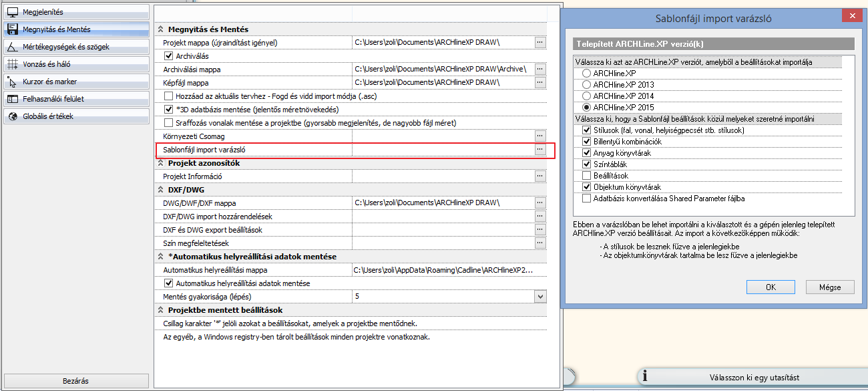The image size is (868, 391).
Task: Open the Sablonfájl import varázsló browse button
Action: coord(540,150)
